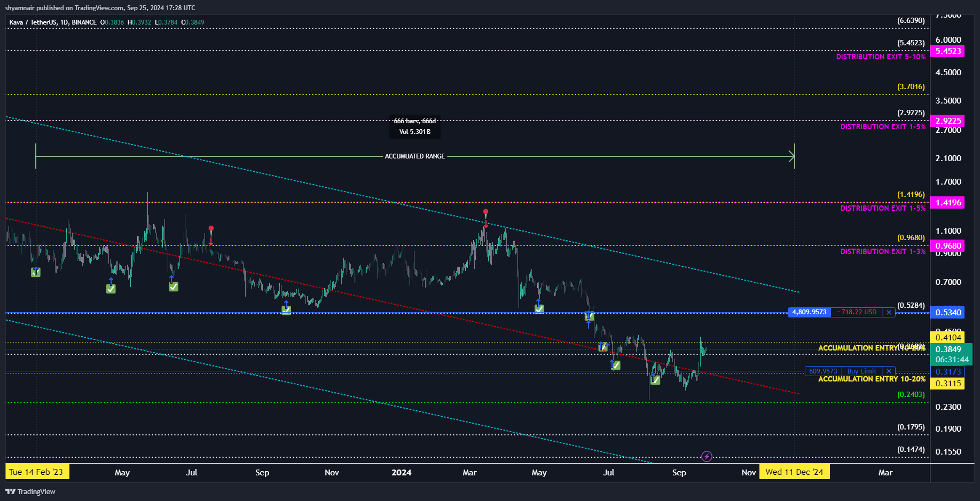
Task: Click the (5.4523) parenthesized level label
Action: pos(911,43)
